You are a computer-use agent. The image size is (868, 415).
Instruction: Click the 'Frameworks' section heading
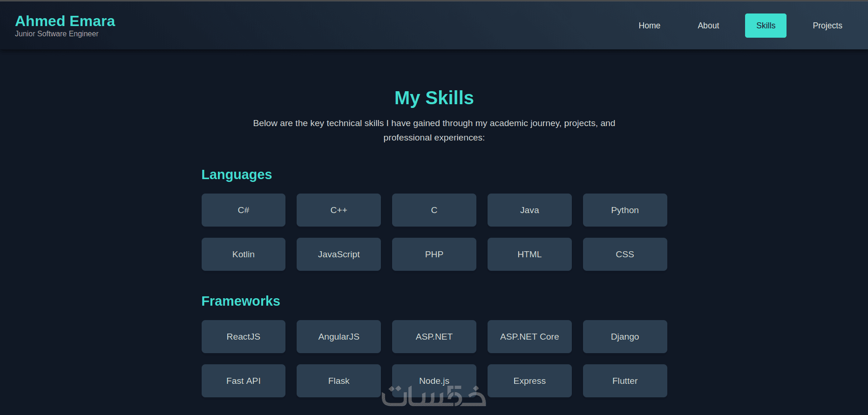(x=241, y=301)
